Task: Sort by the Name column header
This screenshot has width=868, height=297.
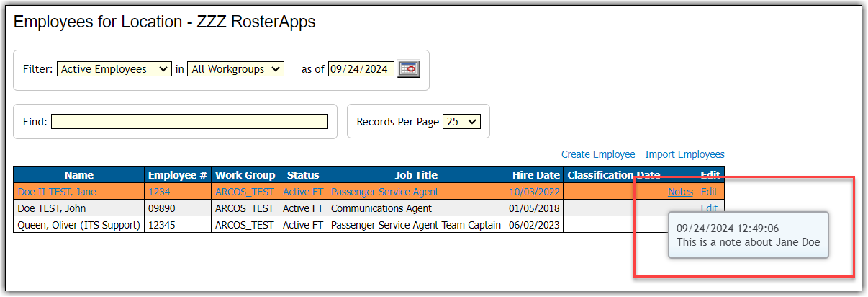Action: [78, 175]
